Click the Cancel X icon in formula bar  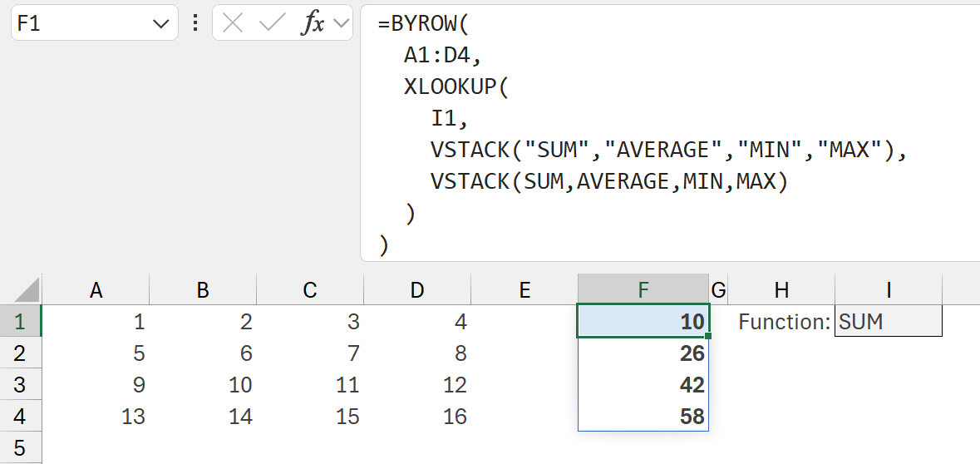click(x=233, y=24)
